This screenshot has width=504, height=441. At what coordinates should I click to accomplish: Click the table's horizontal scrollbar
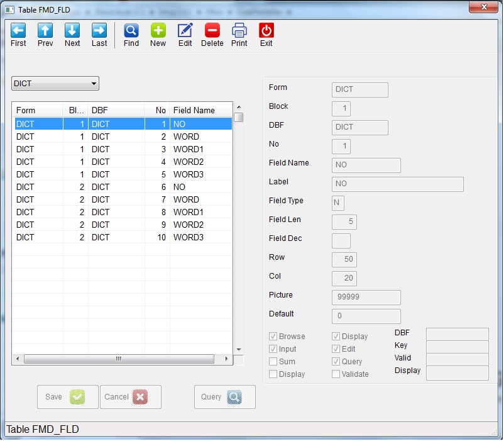click(x=118, y=359)
